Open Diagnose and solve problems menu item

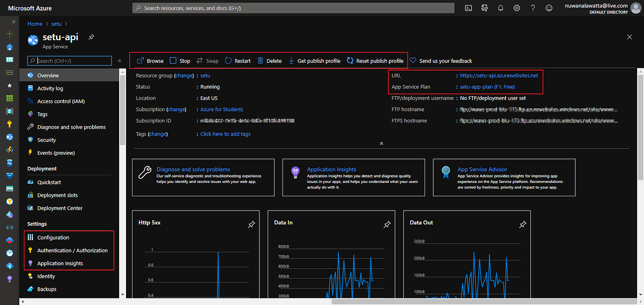pos(69,127)
